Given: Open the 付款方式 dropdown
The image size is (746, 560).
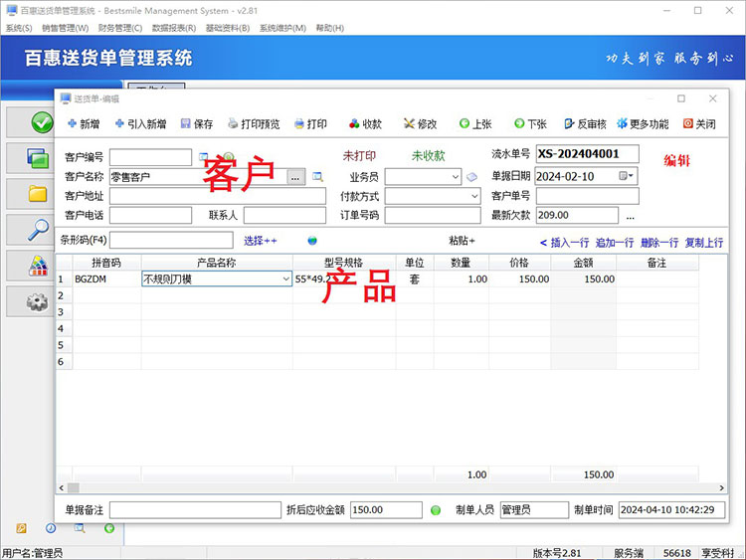Looking at the screenshot, I should 474,196.
